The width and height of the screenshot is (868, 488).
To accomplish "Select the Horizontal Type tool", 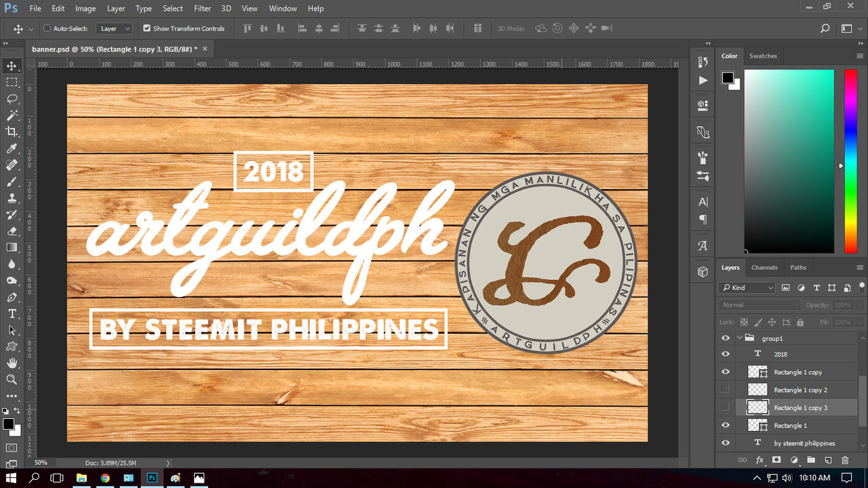I will pyautogui.click(x=12, y=313).
